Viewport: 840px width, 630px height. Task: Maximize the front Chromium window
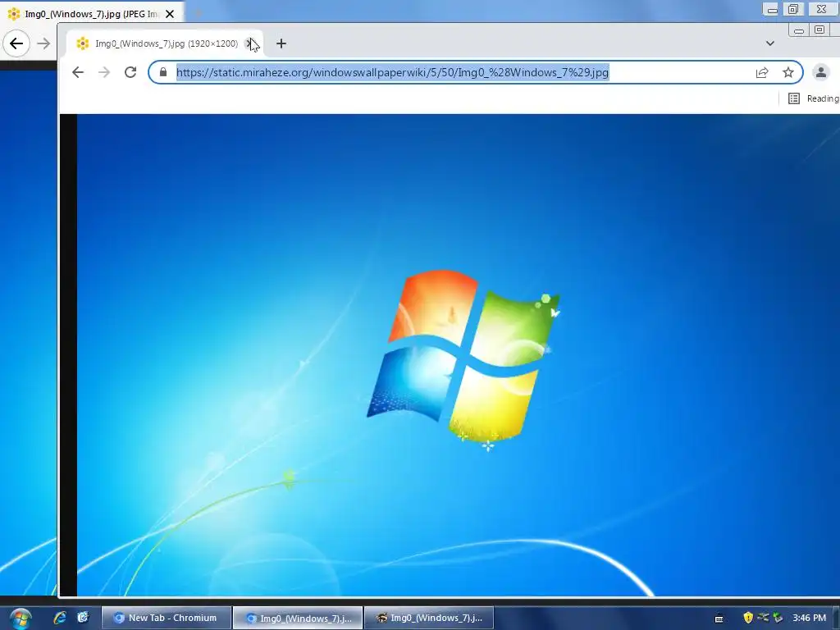tap(819, 30)
